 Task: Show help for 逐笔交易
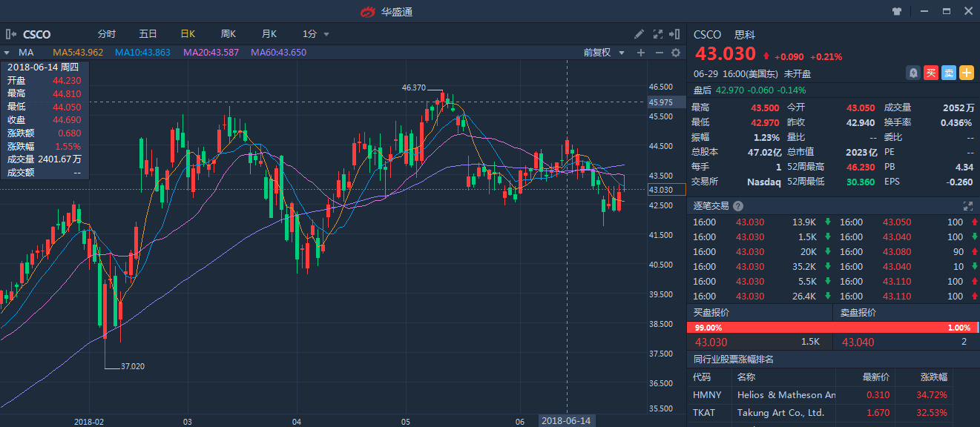tap(738, 206)
